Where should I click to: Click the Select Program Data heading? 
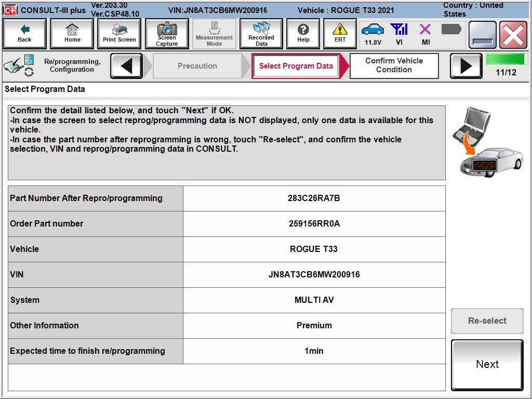click(45, 89)
